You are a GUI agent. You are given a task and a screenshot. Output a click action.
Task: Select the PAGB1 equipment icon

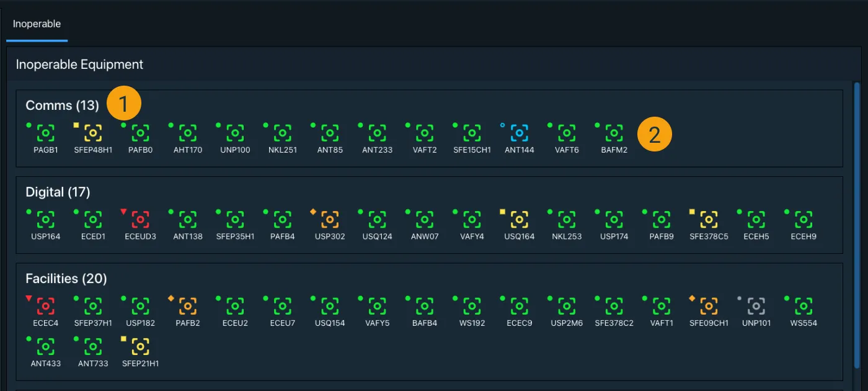coord(46,133)
